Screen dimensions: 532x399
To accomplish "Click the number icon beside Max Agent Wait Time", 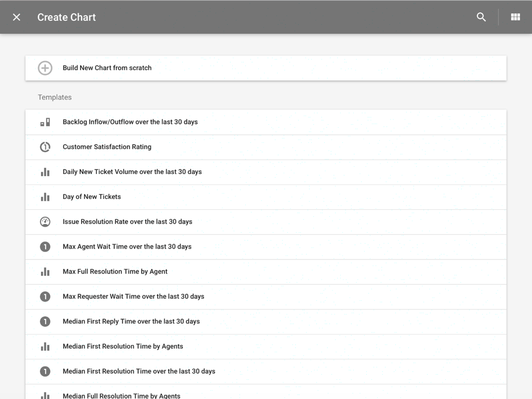I will (45, 247).
